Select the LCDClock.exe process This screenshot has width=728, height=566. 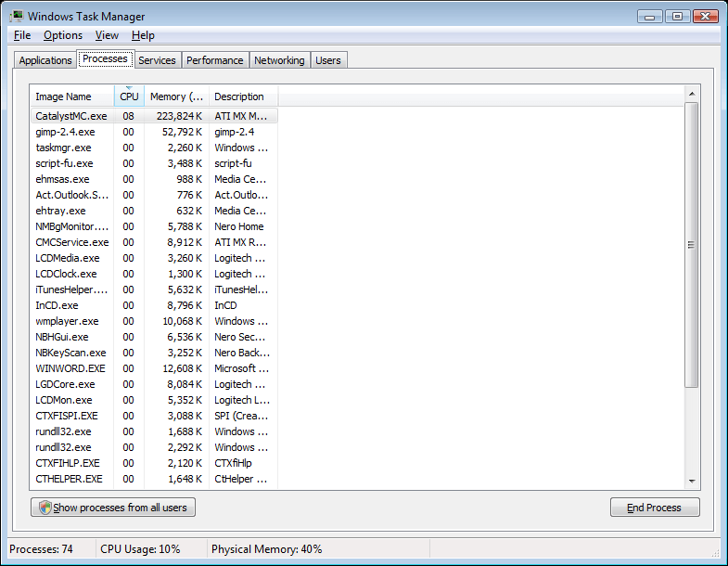pos(154,274)
